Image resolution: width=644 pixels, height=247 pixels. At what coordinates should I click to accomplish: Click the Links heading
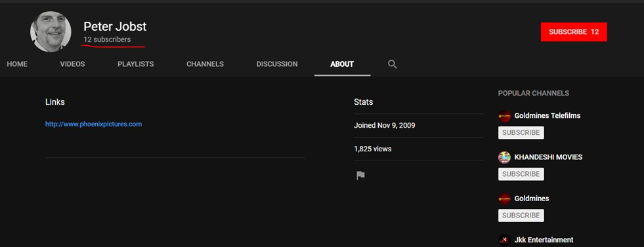55,102
